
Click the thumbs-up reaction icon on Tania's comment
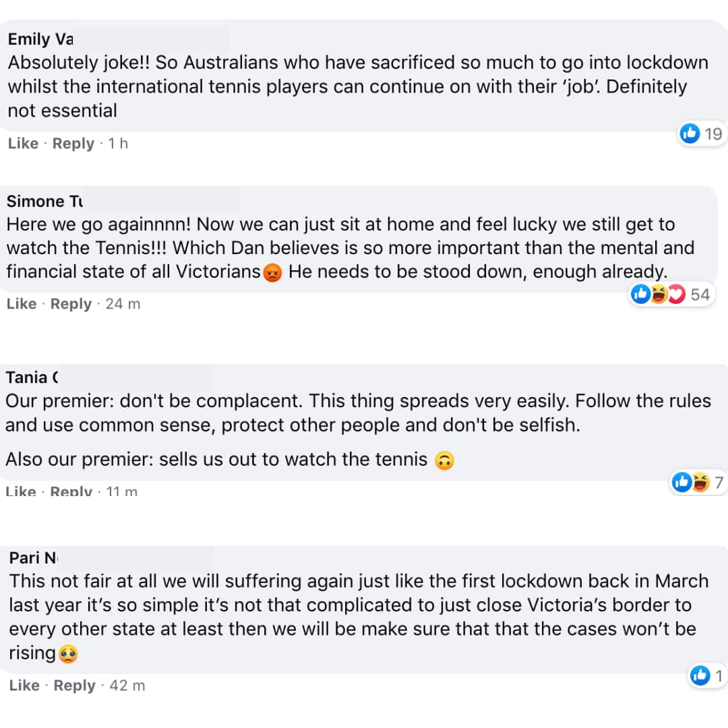tap(681, 482)
